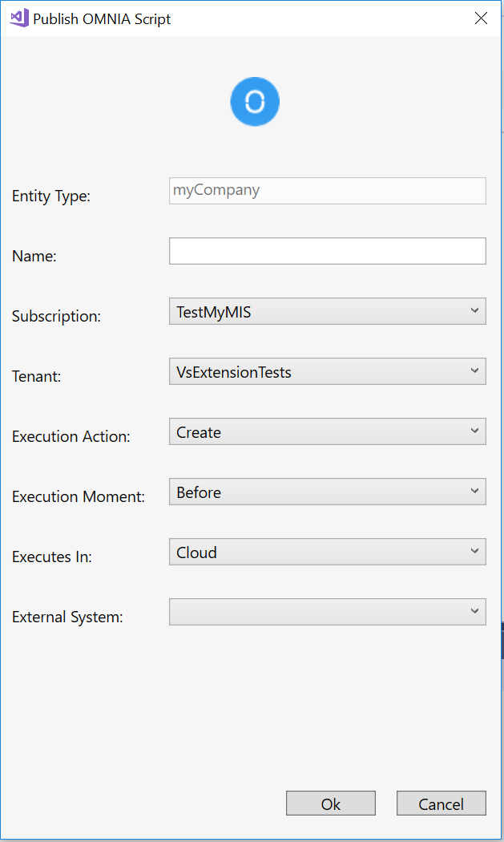Click the chevron on the Execution Moment dropdown
Screen dimensions: 504x842
[x=474, y=492]
